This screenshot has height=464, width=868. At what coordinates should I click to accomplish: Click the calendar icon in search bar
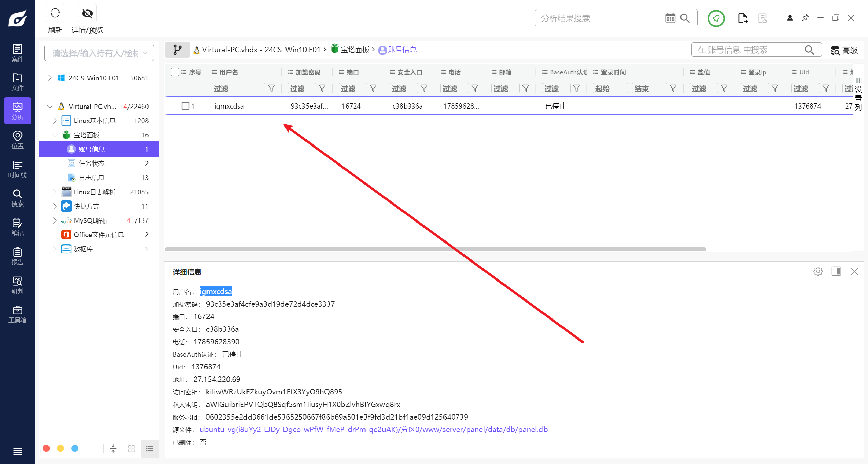coord(670,18)
